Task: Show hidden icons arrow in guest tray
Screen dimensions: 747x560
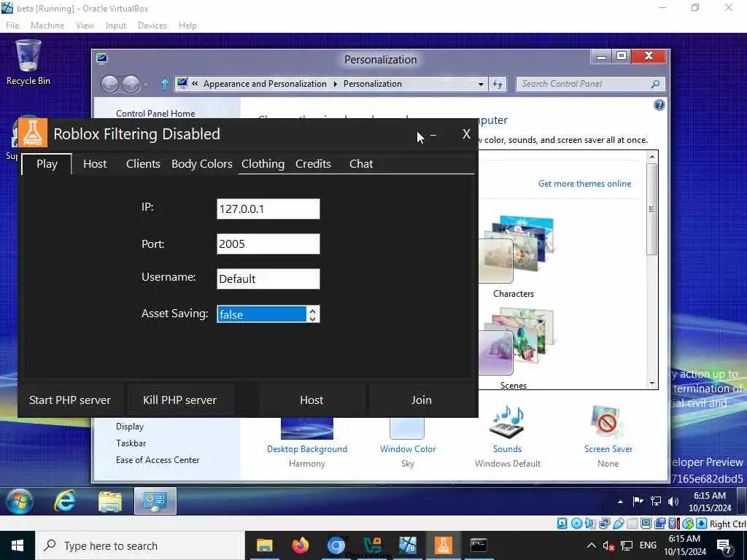Action: pos(620,502)
